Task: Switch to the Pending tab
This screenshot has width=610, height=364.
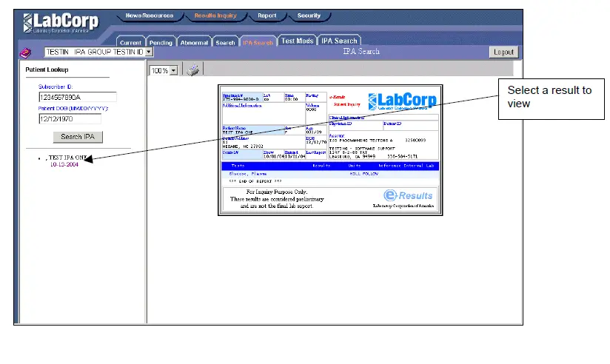Action: [161, 42]
